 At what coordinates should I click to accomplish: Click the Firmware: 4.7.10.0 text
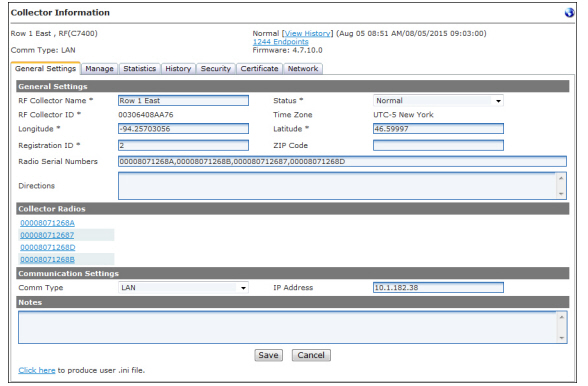click(287, 50)
